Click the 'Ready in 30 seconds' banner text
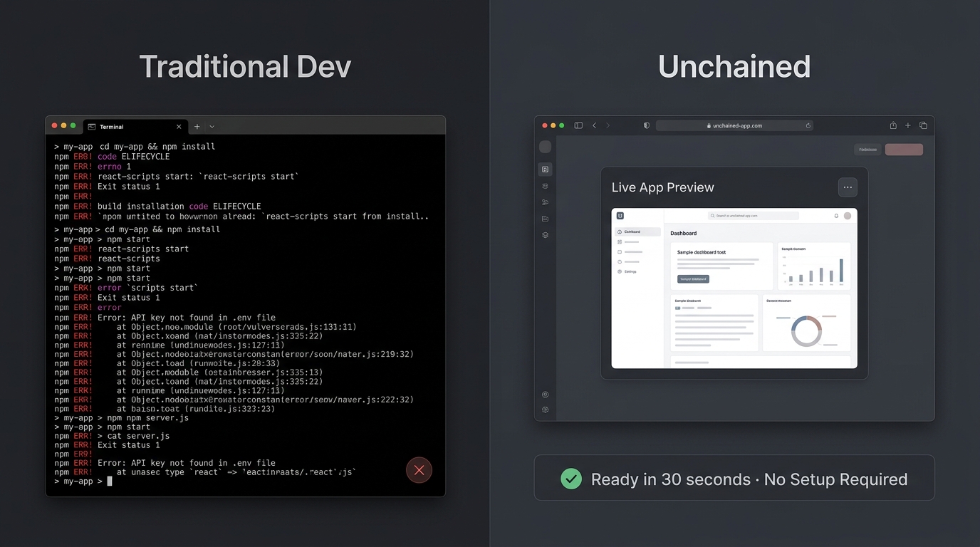The width and height of the screenshot is (980, 547). click(x=671, y=479)
